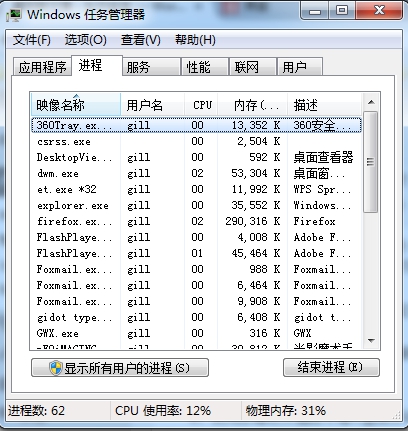Click scrollbar down arrow in process list
The width and height of the screenshot is (408, 431).
(x=371, y=341)
